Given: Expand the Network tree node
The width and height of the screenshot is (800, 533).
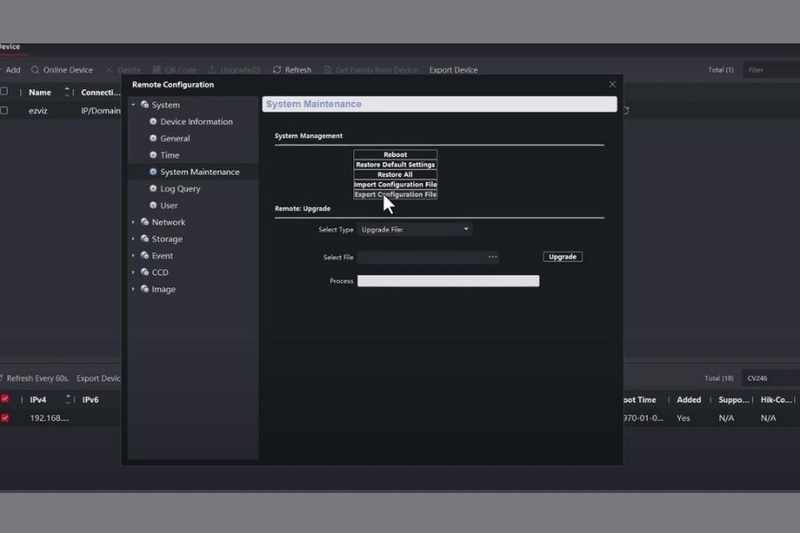Looking at the screenshot, I should click(x=134, y=222).
